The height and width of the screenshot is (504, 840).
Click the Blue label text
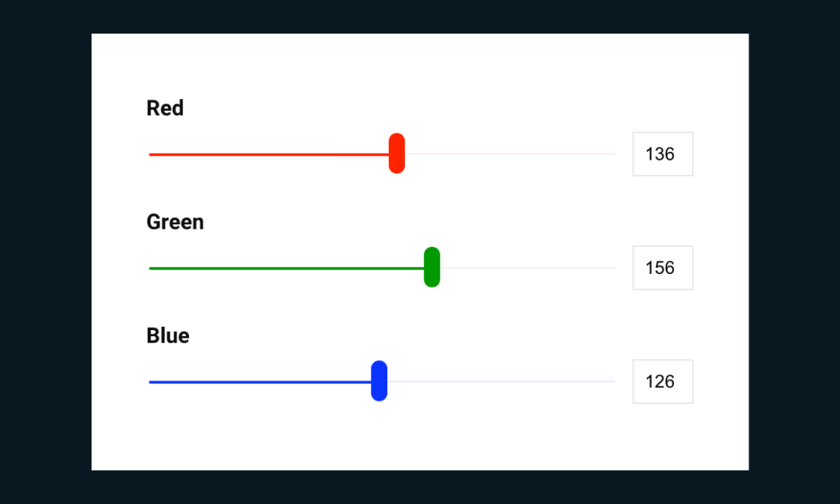tap(168, 336)
